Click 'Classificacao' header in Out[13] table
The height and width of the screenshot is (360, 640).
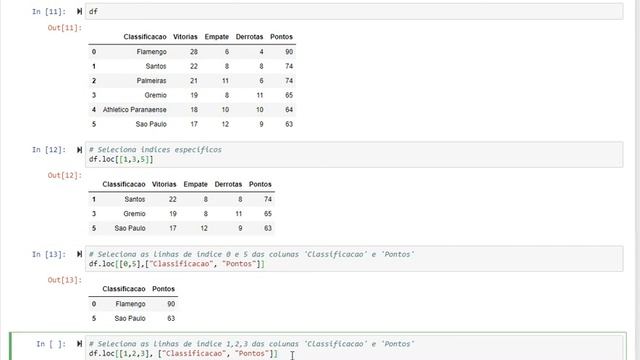[124, 289]
